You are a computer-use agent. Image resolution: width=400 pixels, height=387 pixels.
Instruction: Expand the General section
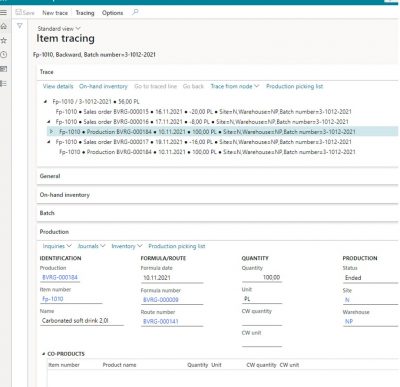pos(217,176)
